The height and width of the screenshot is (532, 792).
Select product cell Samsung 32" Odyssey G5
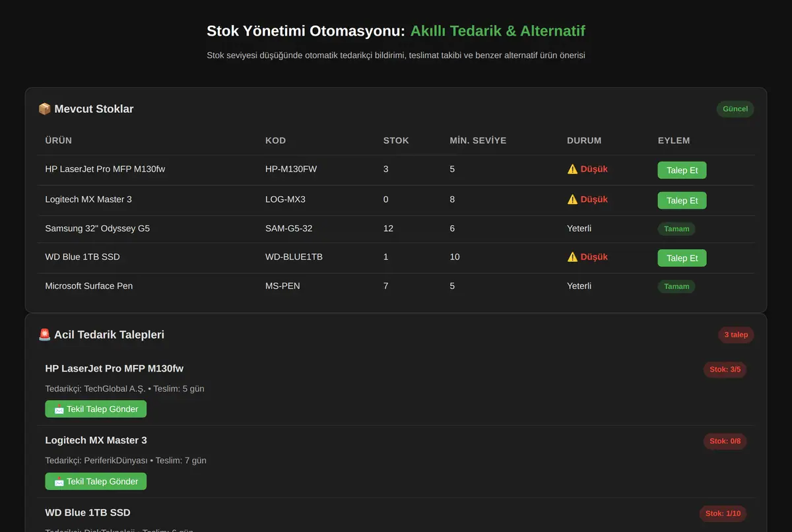click(98, 228)
